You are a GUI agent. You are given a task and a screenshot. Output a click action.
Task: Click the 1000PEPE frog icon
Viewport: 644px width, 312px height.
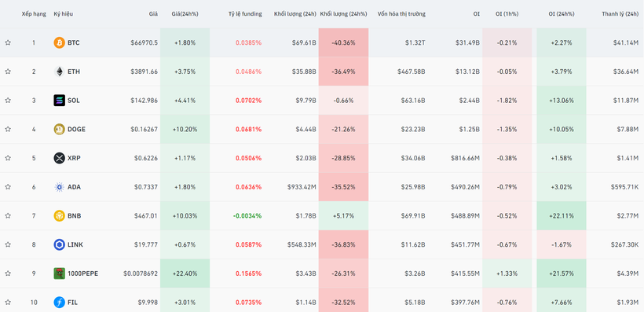[59, 273]
